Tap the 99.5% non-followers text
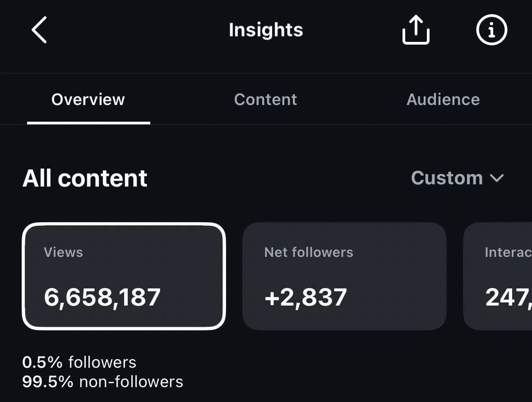 pyautogui.click(x=102, y=382)
